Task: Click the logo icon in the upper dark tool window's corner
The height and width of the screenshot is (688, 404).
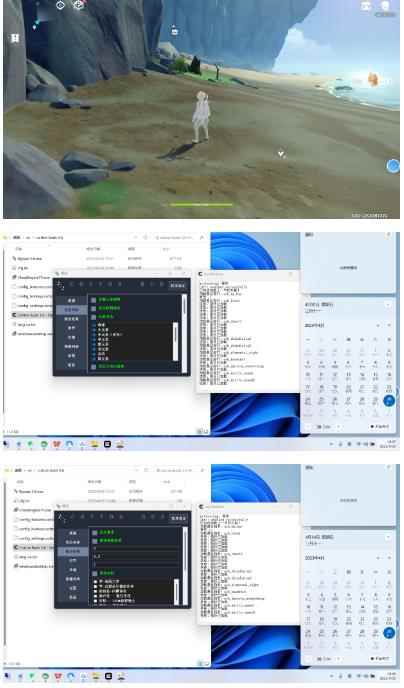Action: pyautogui.click(x=61, y=286)
